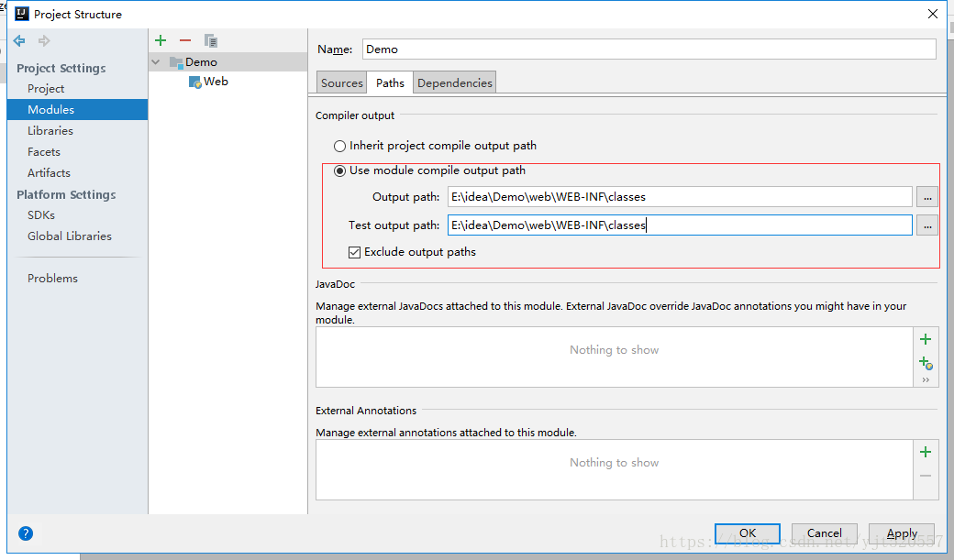Click the External Annotations list area
This screenshot has height=560, width=954.
pos(615,470)
